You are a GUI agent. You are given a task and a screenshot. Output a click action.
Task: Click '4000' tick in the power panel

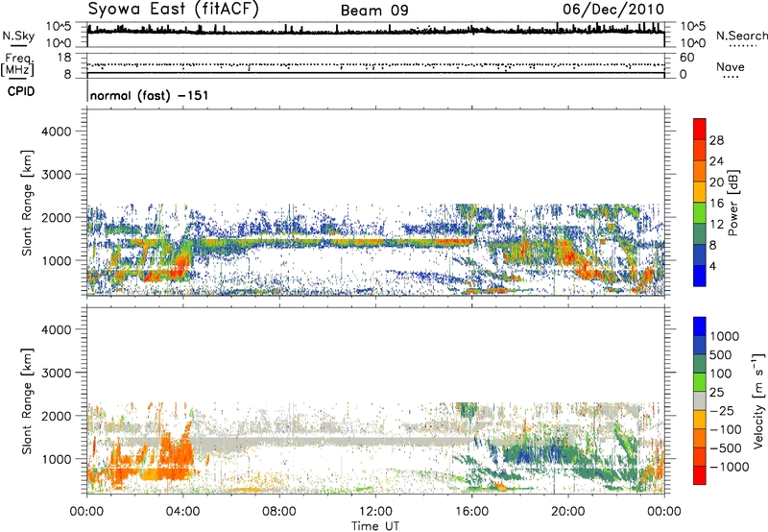pos(56,132)
